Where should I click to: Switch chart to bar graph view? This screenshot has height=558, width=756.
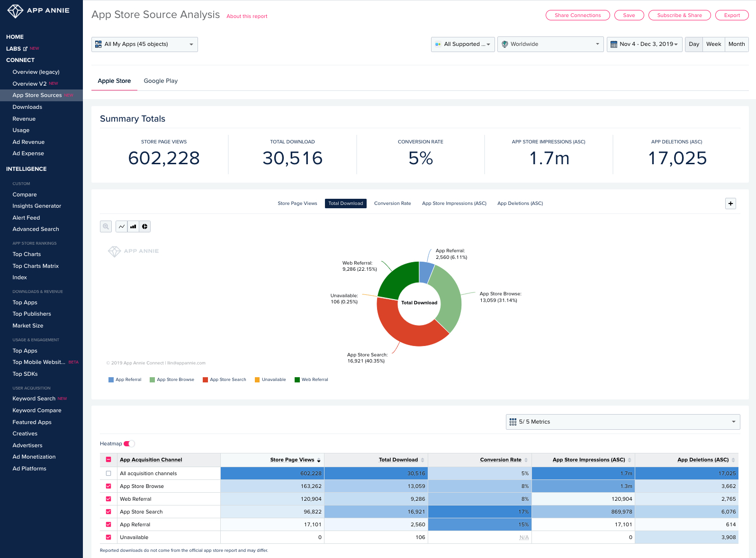pyautogui.click(x=133, y=227)
